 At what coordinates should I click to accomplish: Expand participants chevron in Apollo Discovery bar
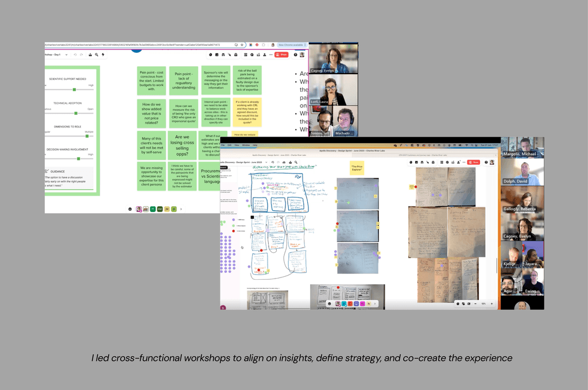tap(374, 303)
